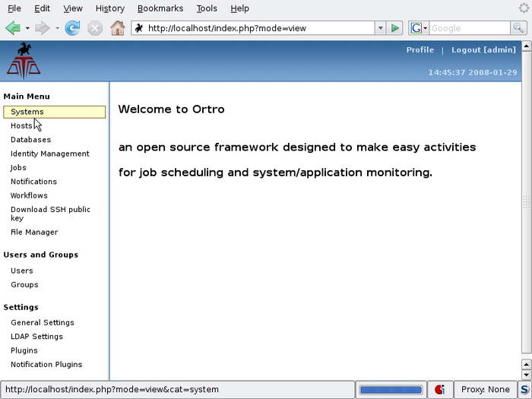The height and width of the screenshot is (399, 532).
Task: Open Groups under Users and Groups
Action: pyautogui.click(x=24, y=285)
